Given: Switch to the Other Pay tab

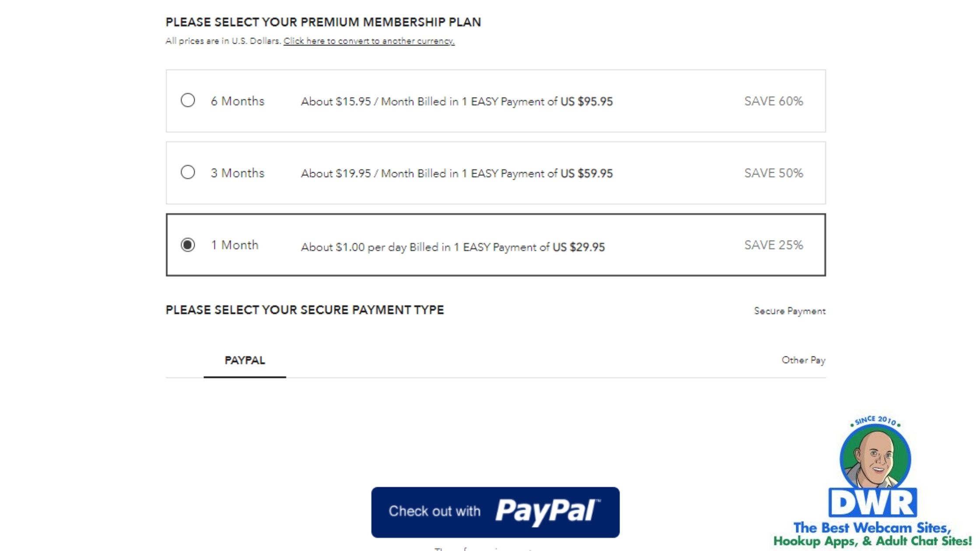Looking at the screenshot, I should [803, 360].
